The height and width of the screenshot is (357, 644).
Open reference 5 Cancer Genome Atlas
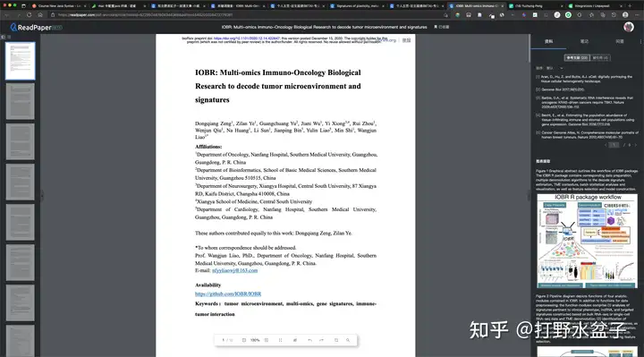[x=588, y=135]
